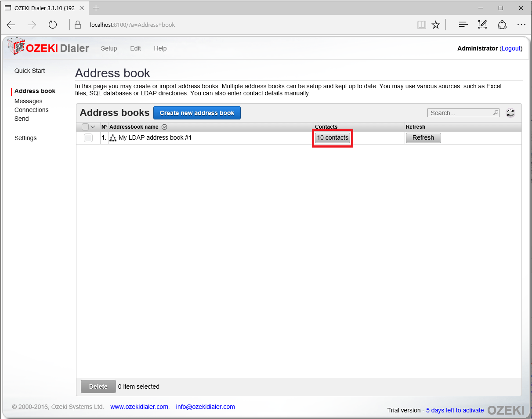The width and height of the screenshot is (532, 419).
Task: Log out via the Logout link
Action: click(511, 48)
